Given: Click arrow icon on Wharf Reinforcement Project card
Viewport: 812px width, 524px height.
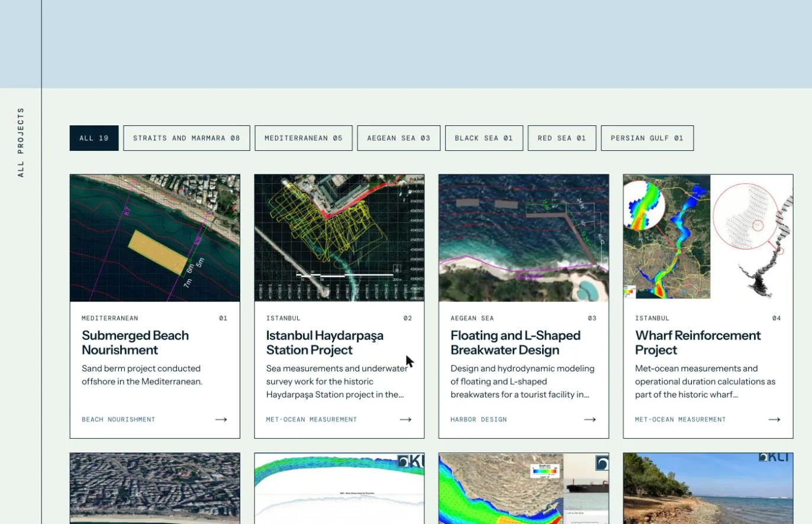Looking at the screenshot, I should point(774,419).
